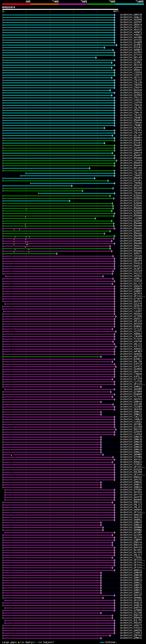Open hit UniRef100_Q5UHI4

click(131, 25)
